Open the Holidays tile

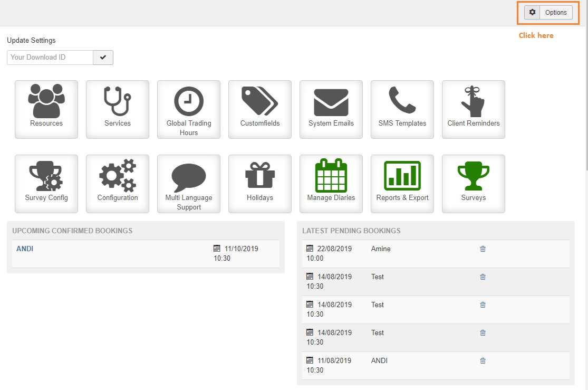pos(259,184)
